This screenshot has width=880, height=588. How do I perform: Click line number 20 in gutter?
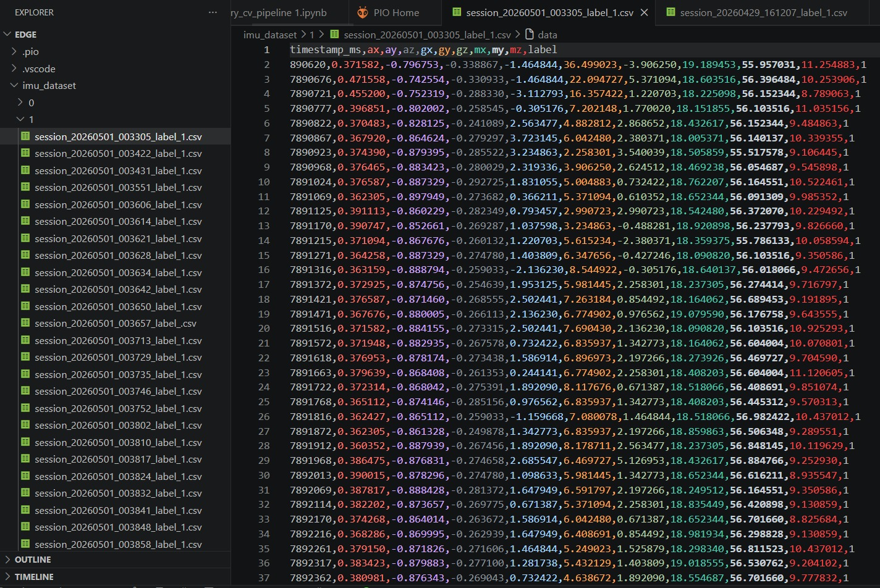(x=264, y=329)
